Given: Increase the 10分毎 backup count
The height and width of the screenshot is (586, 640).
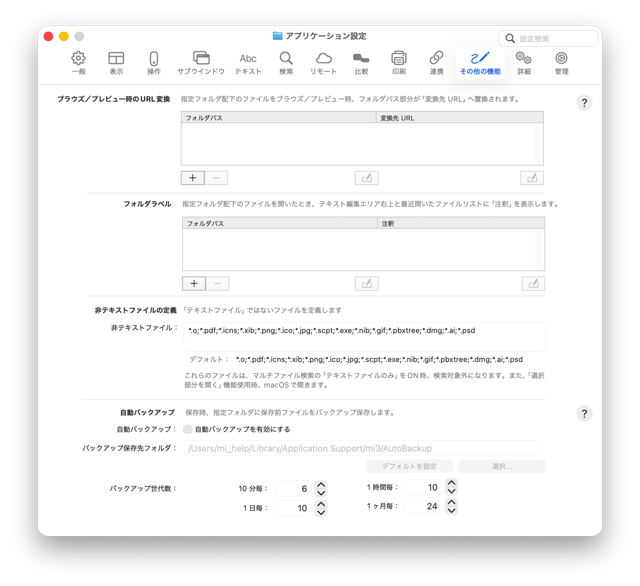Looking at the screenshot, I should point(321,484).
